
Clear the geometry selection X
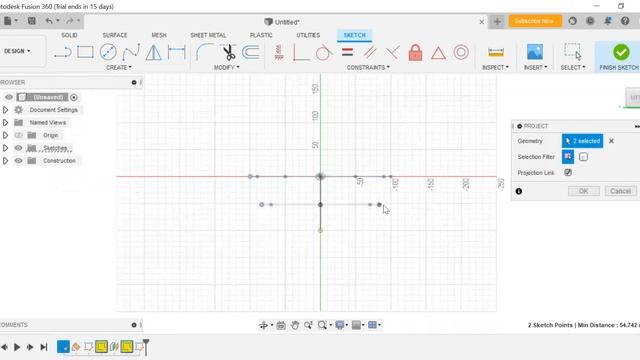611,141
